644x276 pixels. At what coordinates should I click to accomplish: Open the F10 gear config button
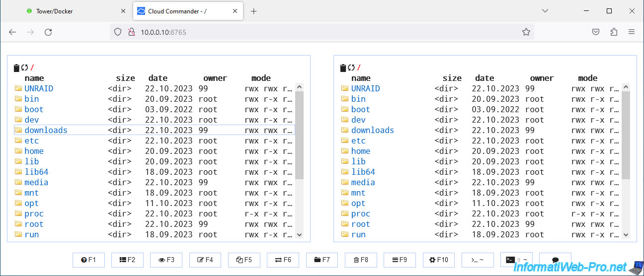439,260
